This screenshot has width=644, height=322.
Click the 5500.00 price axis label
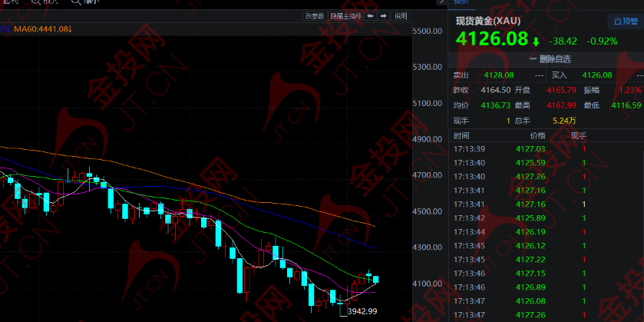point(428,31)
